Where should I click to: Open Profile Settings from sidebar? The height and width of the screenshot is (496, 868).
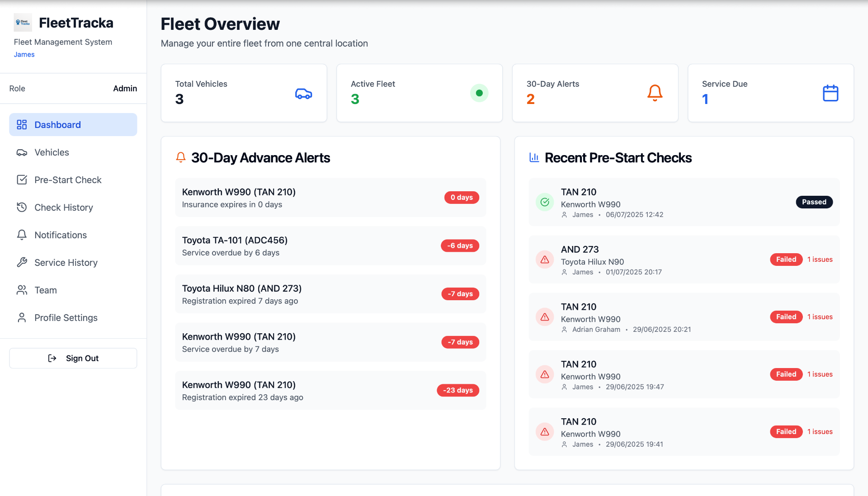(66, 318)
